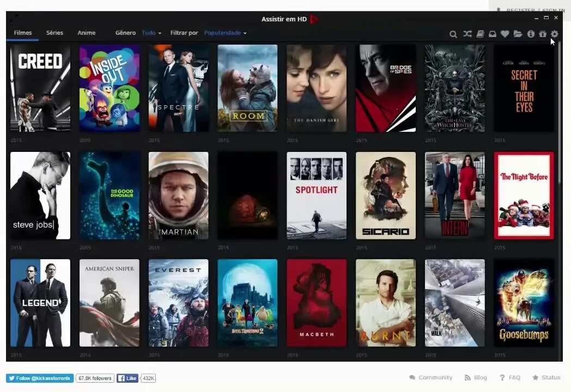Click the expand arrows icon at top-left corner
Image resolution: width=571 pixels, height=392 pixels.
[13, 17]
